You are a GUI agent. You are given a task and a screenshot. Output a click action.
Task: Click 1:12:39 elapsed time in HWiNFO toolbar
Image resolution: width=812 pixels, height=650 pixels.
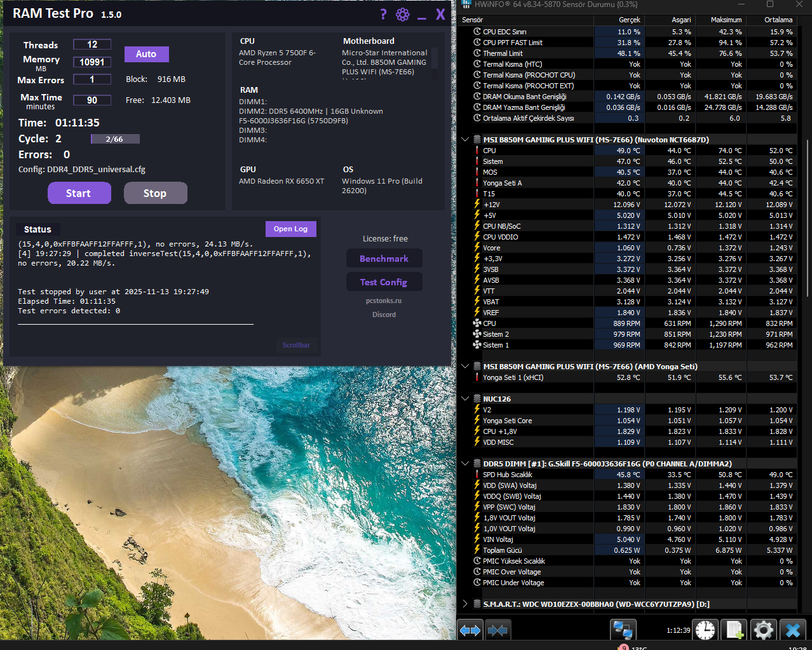coord(678,630)
